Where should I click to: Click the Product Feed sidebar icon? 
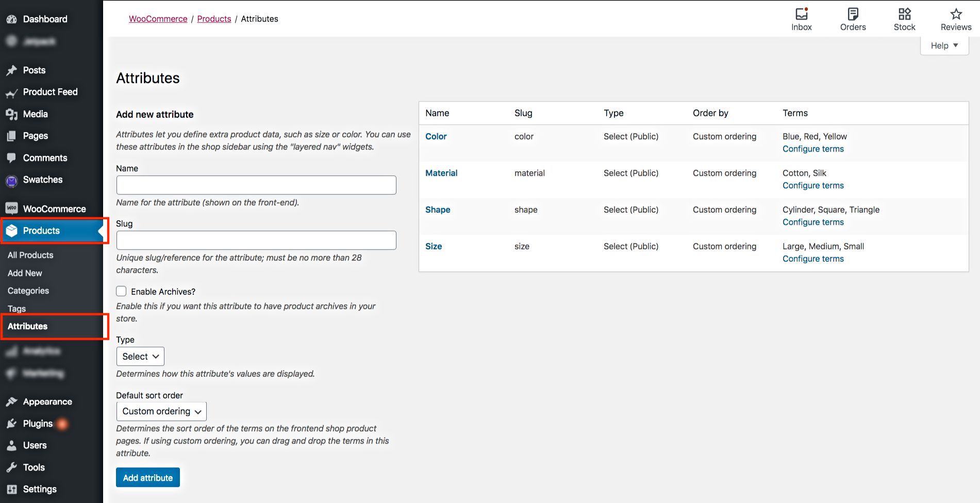point(11,92)
